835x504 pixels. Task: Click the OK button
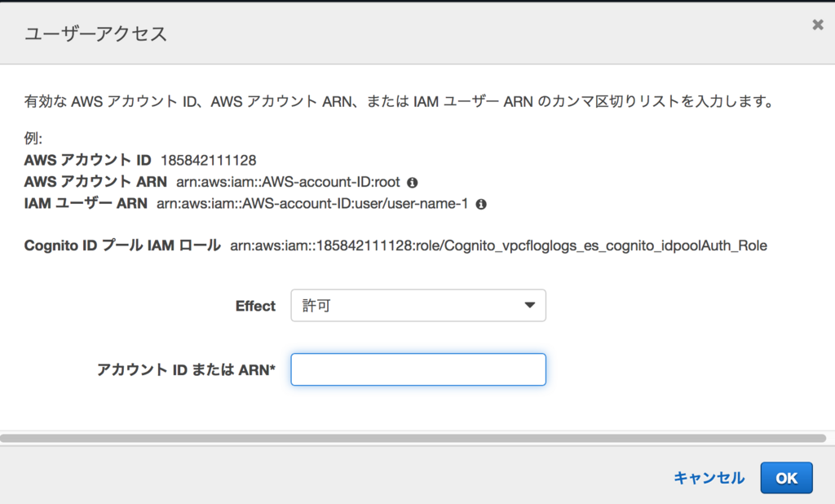pos(786,478)
